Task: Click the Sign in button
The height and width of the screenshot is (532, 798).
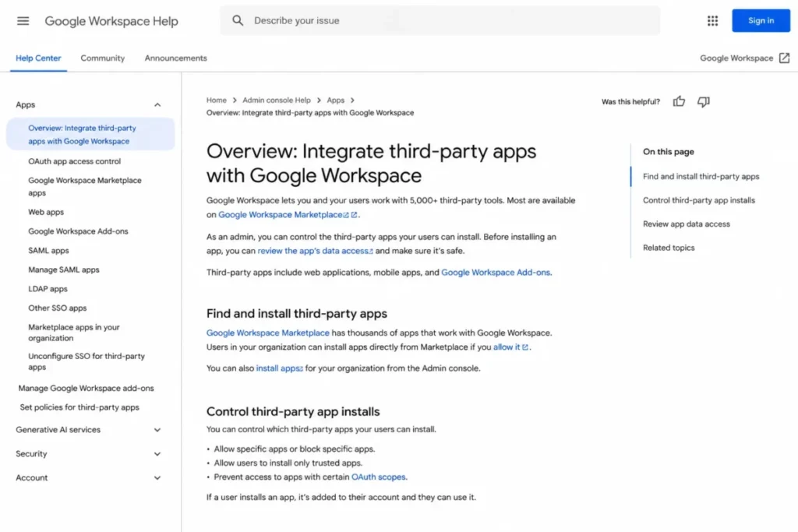Action: pyautogui.click(x=761, y=20)
